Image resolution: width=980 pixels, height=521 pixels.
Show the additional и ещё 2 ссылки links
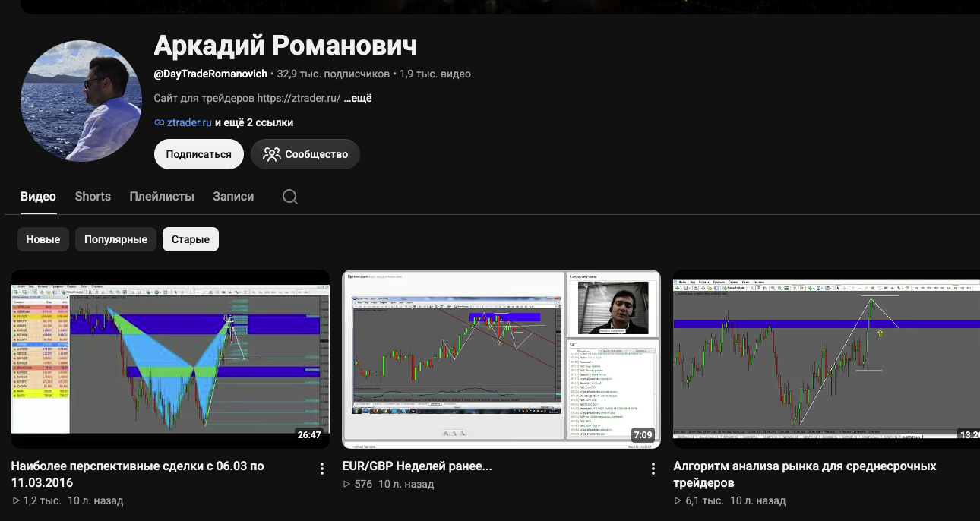[254, 122]
